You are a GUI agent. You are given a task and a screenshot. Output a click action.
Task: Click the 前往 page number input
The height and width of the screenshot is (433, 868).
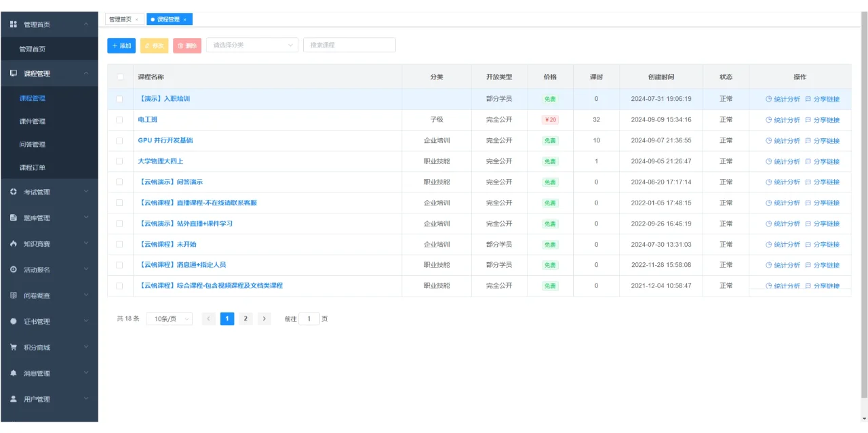point(309,318)
